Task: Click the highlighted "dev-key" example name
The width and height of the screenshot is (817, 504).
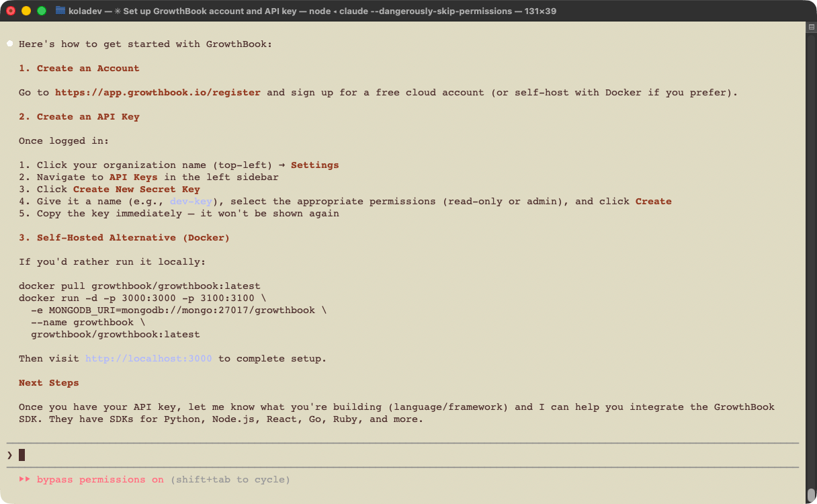Action: 191,202
